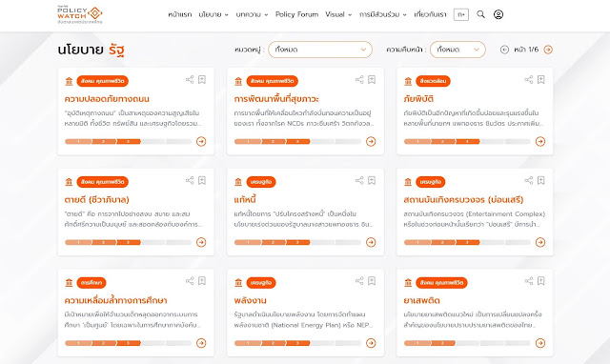Open arrow button on การพัฒนาพื้นที่สุขภาวะ card
This screenshot has height=364, width=610.
pos(371,142)
